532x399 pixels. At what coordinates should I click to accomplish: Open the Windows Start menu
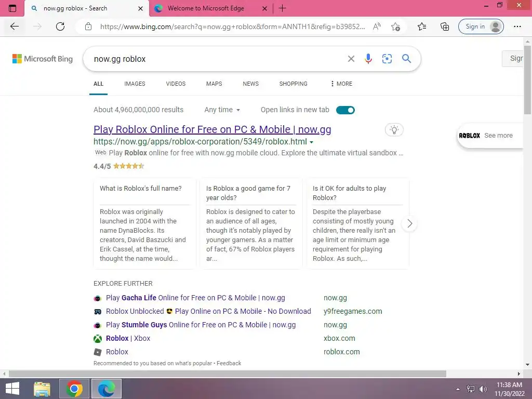coord(12,389)
